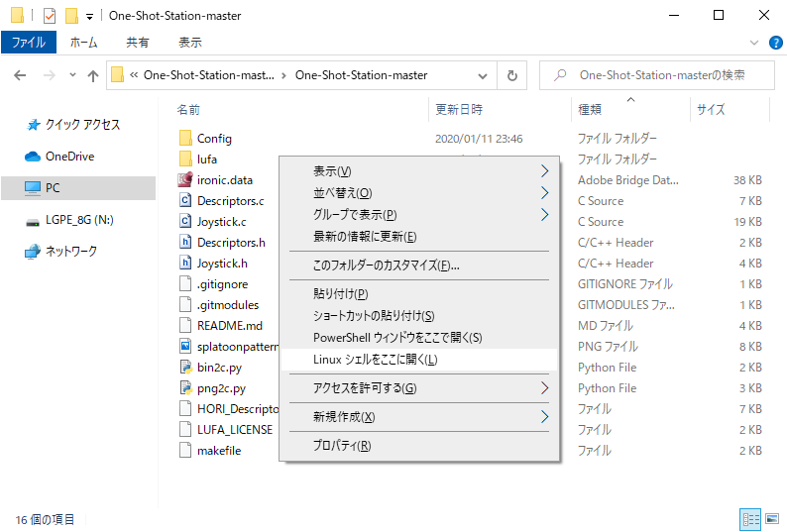Screen dimensions: 787x532
Task: Select the Joystick.c file icon
Action: (x=185, y=221)
